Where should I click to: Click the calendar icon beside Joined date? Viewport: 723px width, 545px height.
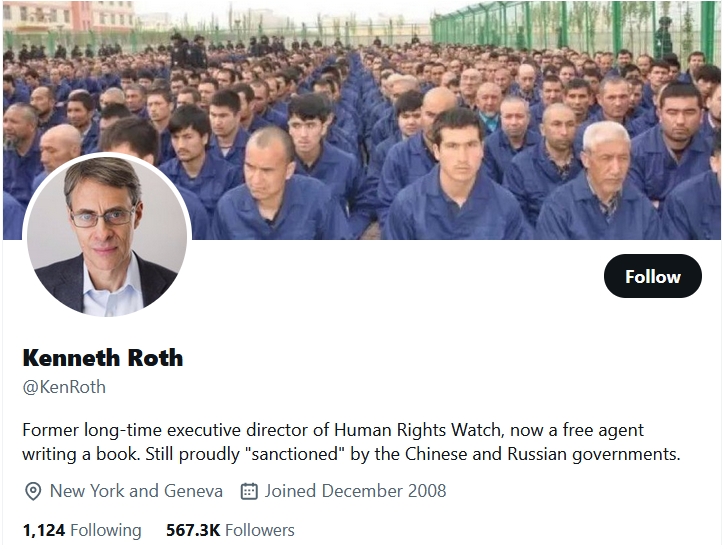(x=249, y=491)
